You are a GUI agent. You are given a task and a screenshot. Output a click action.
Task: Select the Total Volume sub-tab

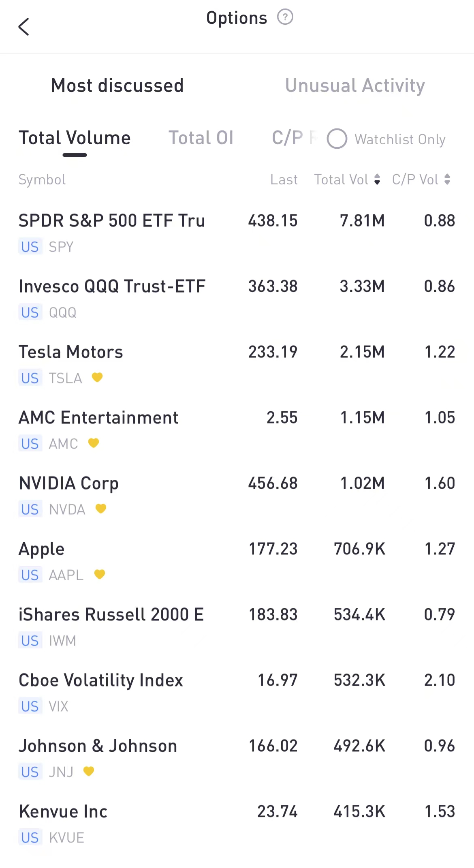(x=75, y=138)
